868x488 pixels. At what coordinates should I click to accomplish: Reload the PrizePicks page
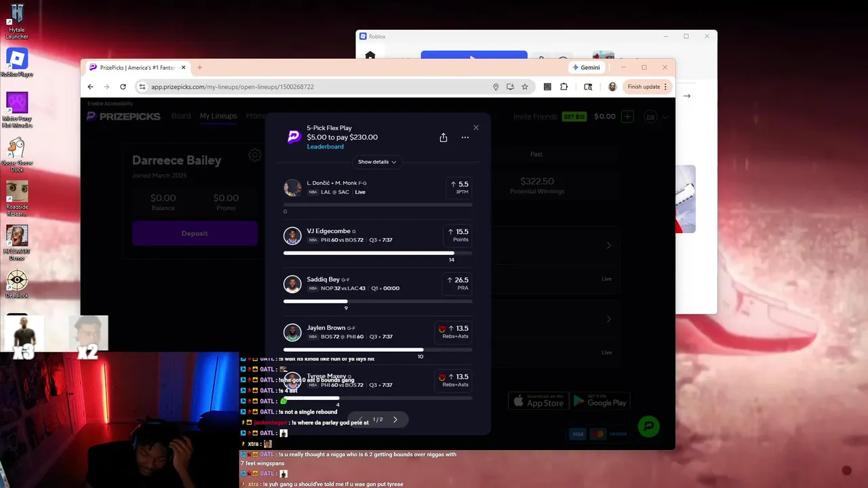point(123,87)
